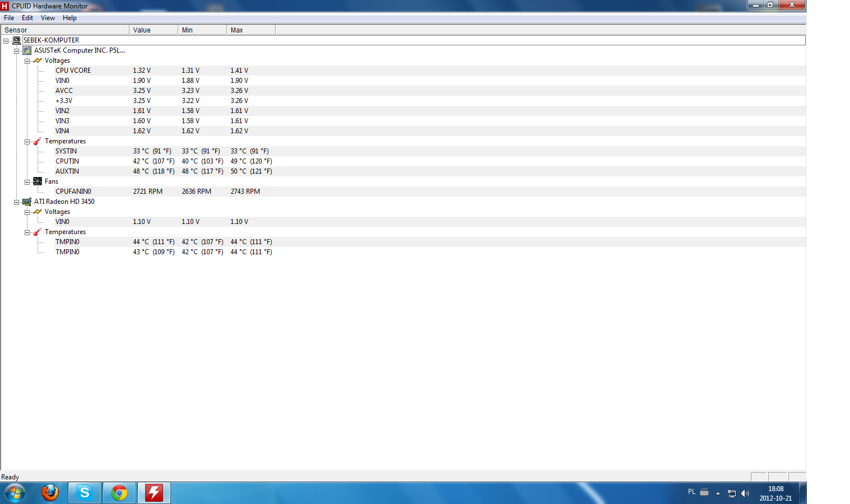Collapse the SEBEK-KOMPUTER root node
Screen dimensions: 850x504
[6, 41]
